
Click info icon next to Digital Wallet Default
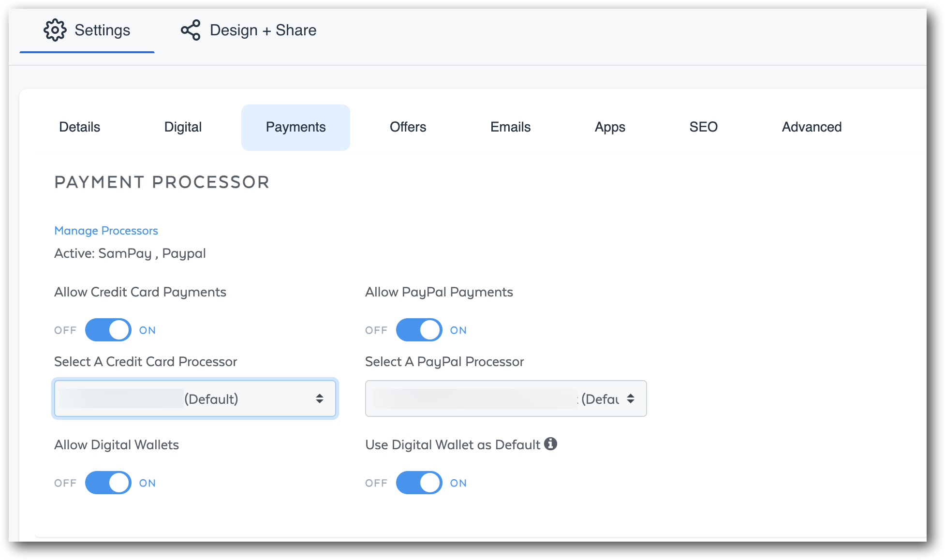[x=550, y=443]
